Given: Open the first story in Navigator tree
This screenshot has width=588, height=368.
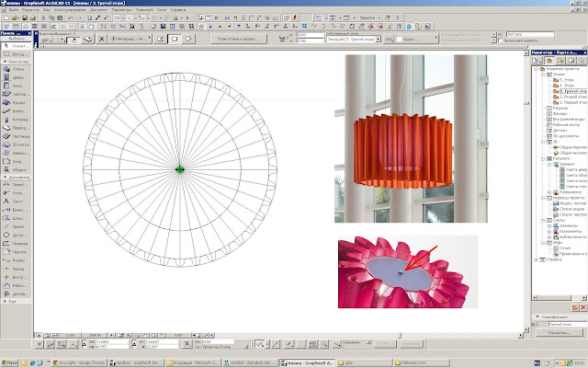Looking at the screenshot, I should pos(570,102).
